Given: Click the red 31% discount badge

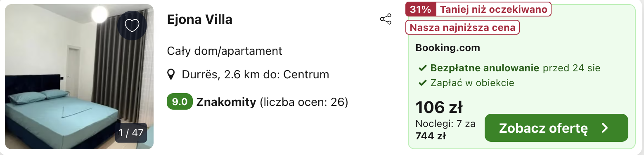Looking at the screenshot, I should 421,9.
